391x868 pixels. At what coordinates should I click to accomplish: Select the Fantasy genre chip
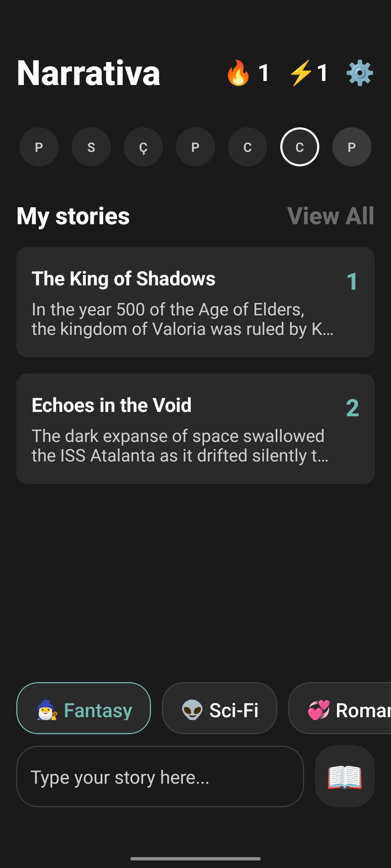click(x=84, y=708)
